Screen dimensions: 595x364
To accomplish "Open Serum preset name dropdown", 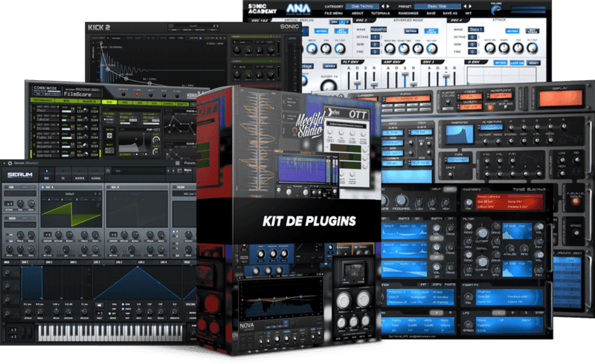I will tap(140, 171).
